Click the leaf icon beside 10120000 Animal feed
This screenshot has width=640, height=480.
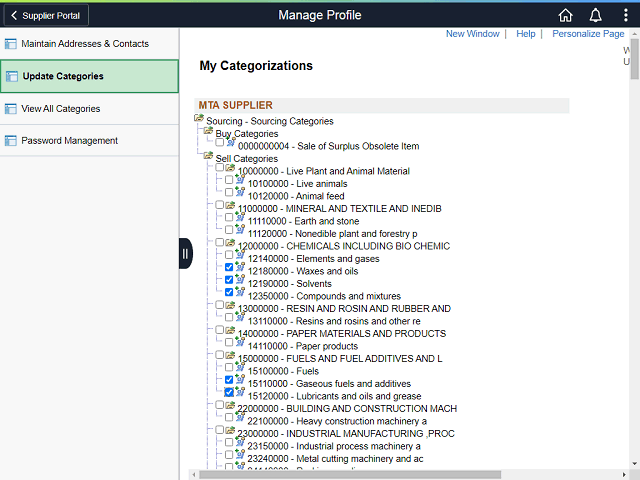pos(240,191)
